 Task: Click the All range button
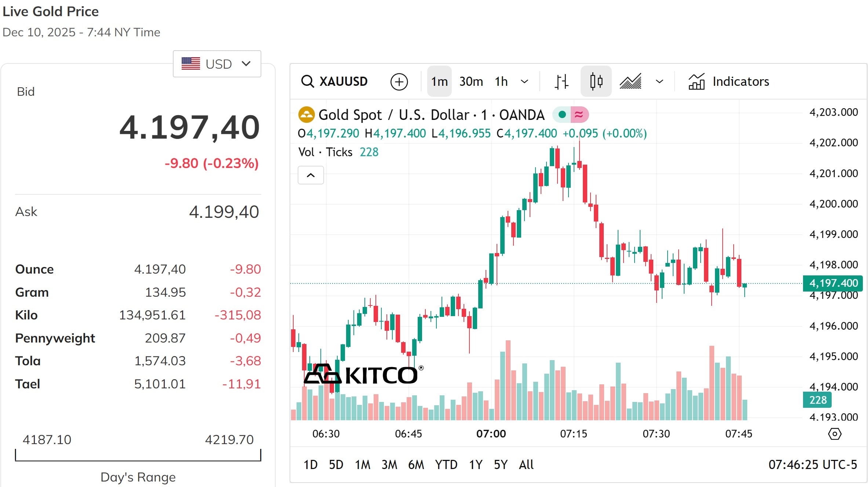[526, 465]
